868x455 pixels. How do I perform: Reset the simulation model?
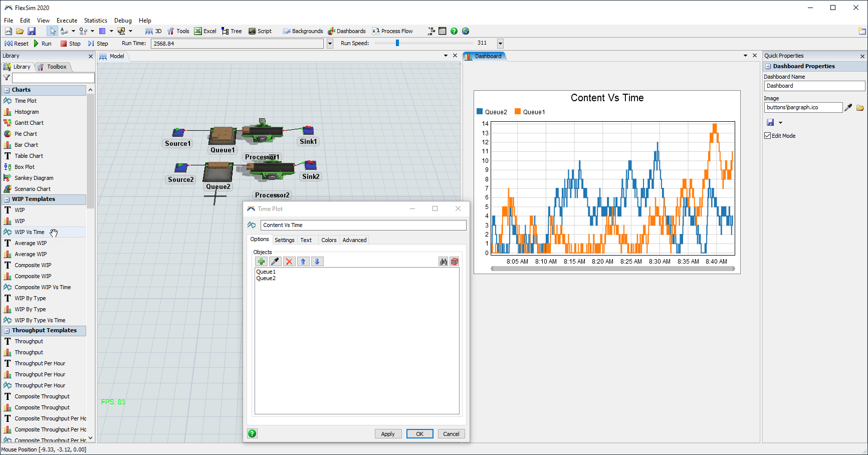(x=17, y=44)
